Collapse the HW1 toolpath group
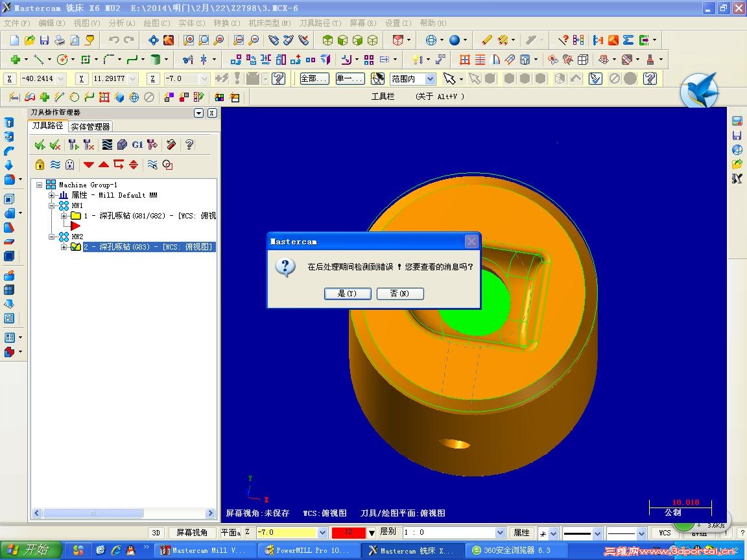The height and width of the screenshot is (560, 747). pyautogui.click(x=51, y=205)
